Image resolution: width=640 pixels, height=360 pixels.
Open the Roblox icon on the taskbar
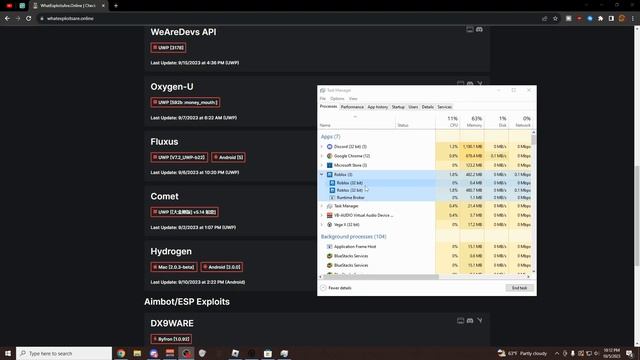tap(235, 353)
